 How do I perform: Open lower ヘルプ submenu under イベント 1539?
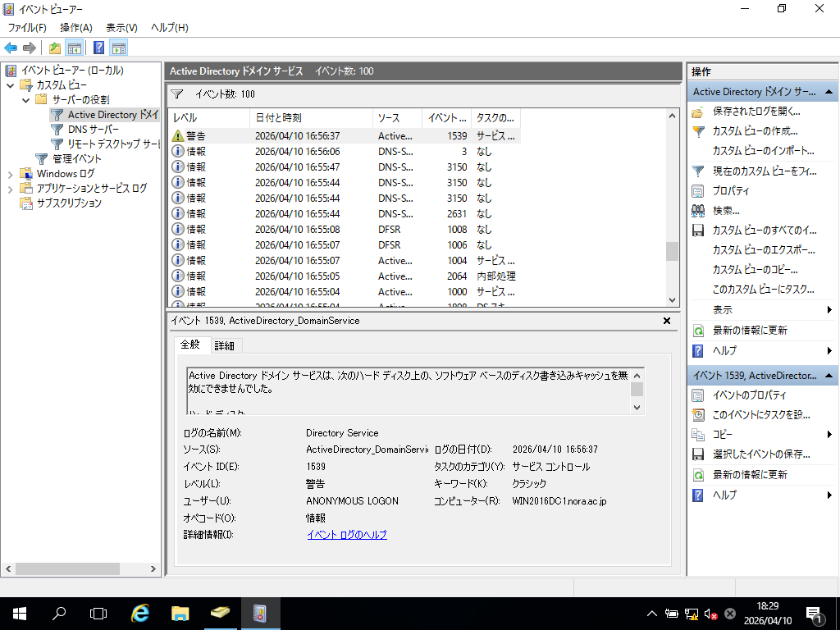[762, 495]
